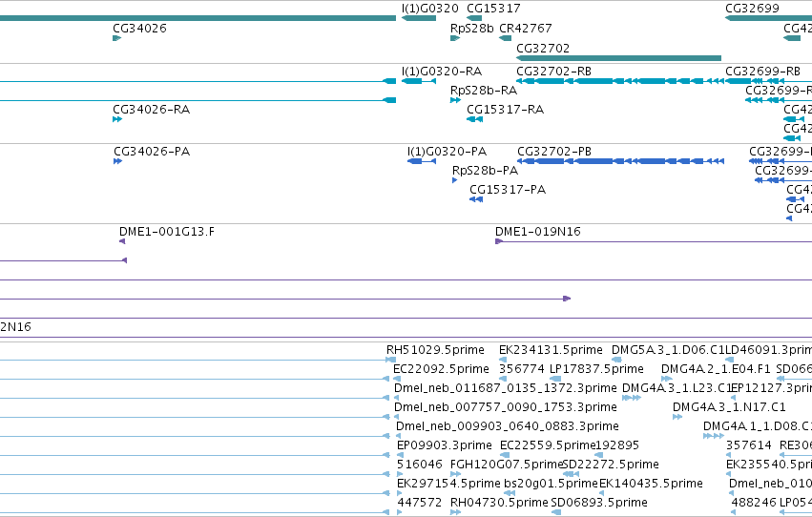
Task: Click the l(1)G0320-PA CDS label
Action: point(447,152)
